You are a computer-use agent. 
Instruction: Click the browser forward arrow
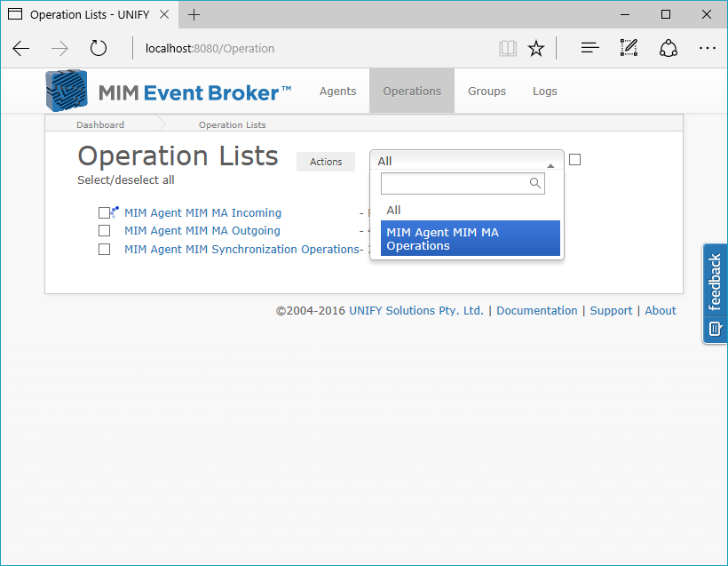pyautogui.click(x=59, y=48)
